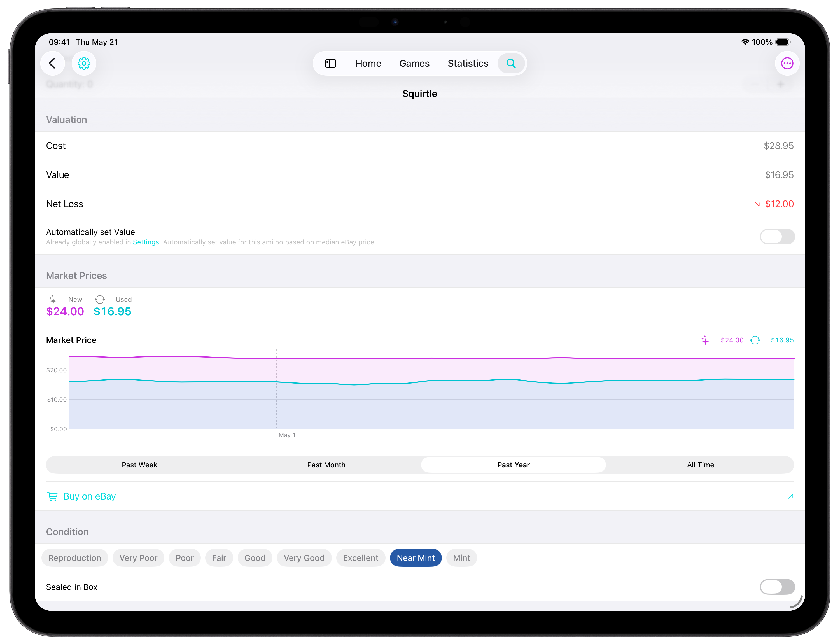840x644 pixels.
Task: Open the Settings link in the description
Action: click(x=146, y=242)
